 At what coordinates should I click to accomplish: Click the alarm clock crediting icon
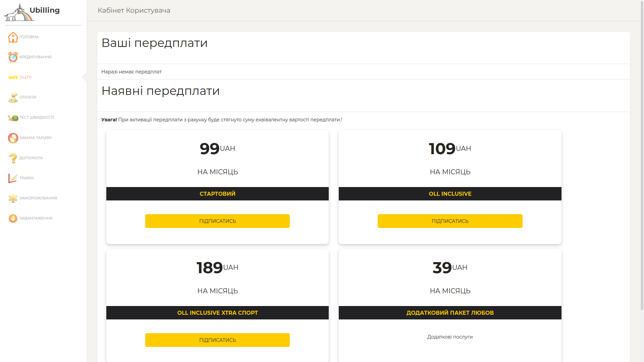13,57
